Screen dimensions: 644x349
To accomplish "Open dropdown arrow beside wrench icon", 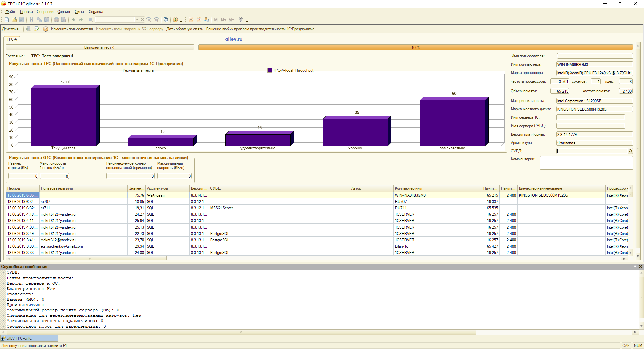I will (247, 21).
